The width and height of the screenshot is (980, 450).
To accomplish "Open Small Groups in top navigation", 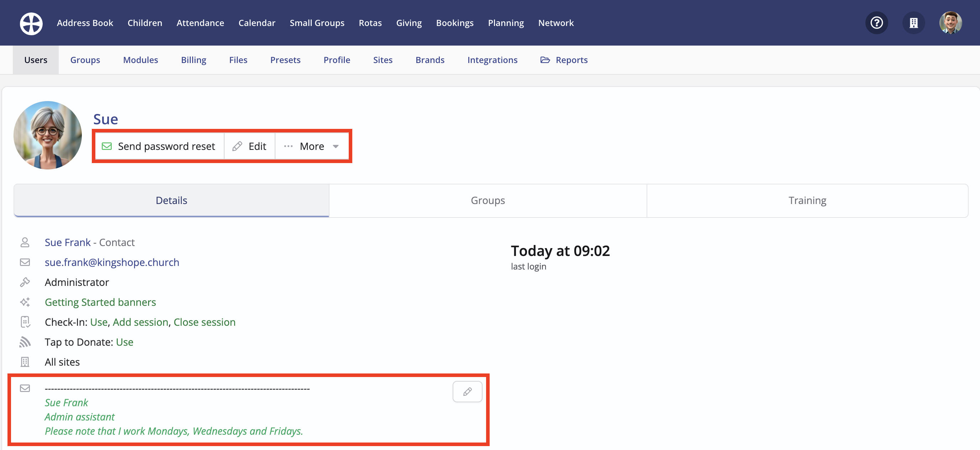I will click(x=316, y=23).
